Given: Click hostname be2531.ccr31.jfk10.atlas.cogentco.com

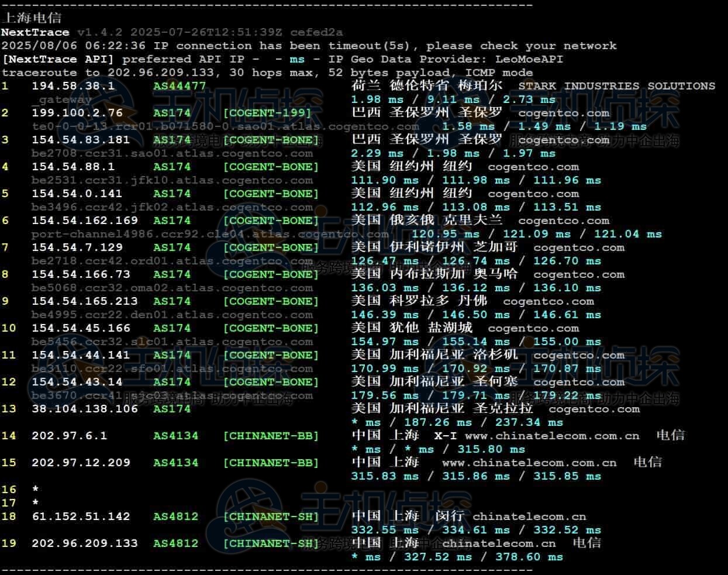Looking at the screenshot, I should [x=172, y=180].
